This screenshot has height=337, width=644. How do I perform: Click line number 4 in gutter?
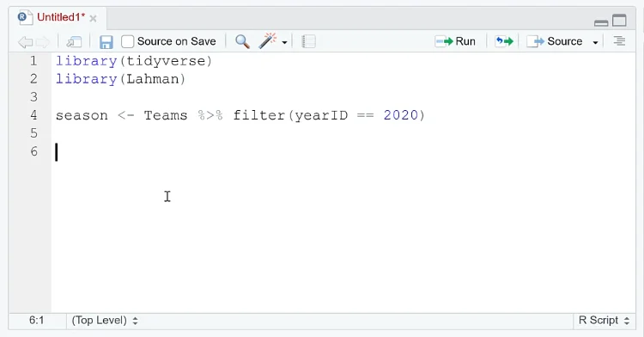pyautogui.click(x=33, y=115)
